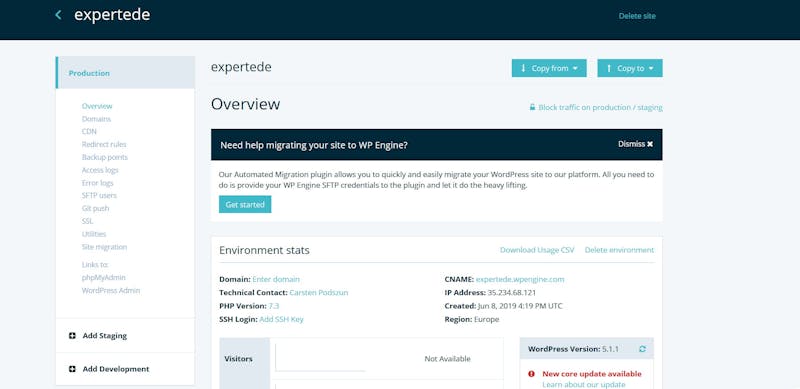The width and height of the screenshot is (800, 389).
Task: Open the Domains section
Action: [x=96, y=119]
